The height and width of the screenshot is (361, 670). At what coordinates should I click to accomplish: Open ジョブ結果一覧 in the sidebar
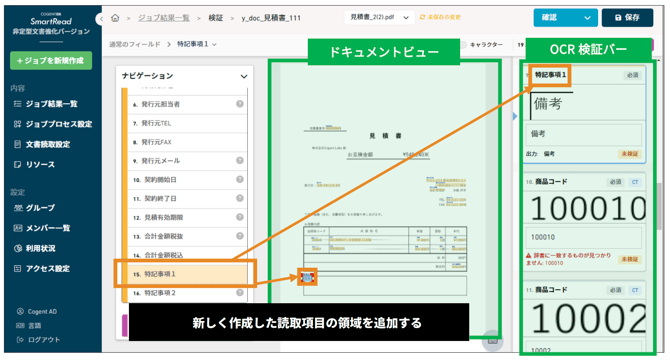pyautogui.click(x=51, y=104)
